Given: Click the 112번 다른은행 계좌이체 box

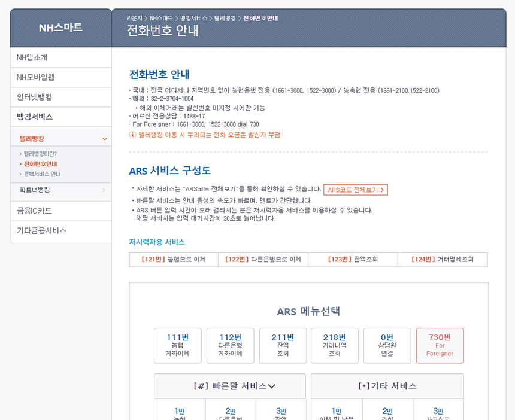Looking at the screenshot, I should click(x=230, y=346).
